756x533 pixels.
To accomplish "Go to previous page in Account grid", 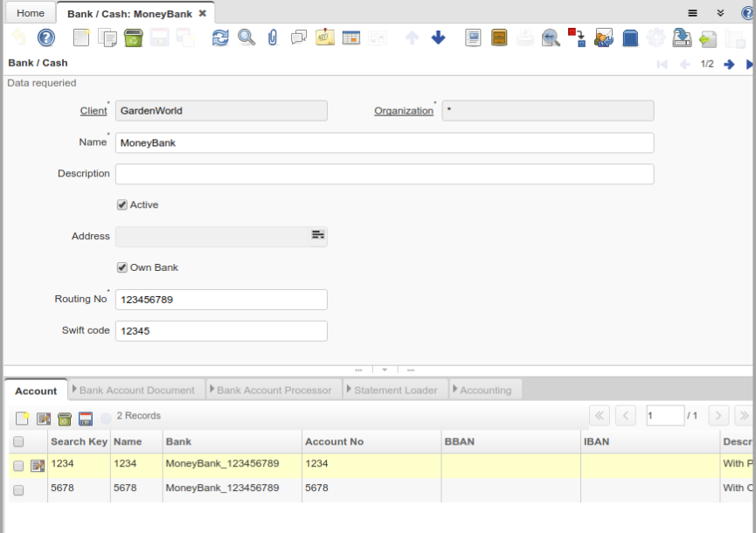I will point(626,415).
